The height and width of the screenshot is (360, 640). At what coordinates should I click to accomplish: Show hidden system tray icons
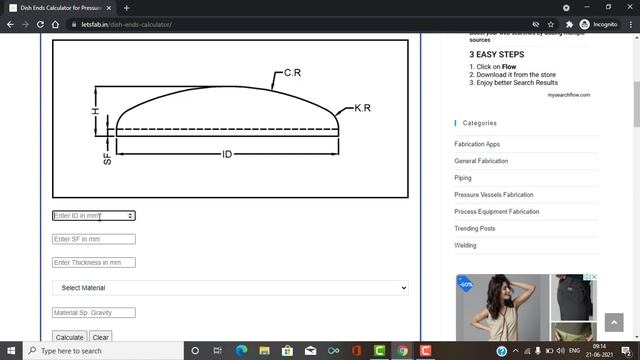point(516,351)
